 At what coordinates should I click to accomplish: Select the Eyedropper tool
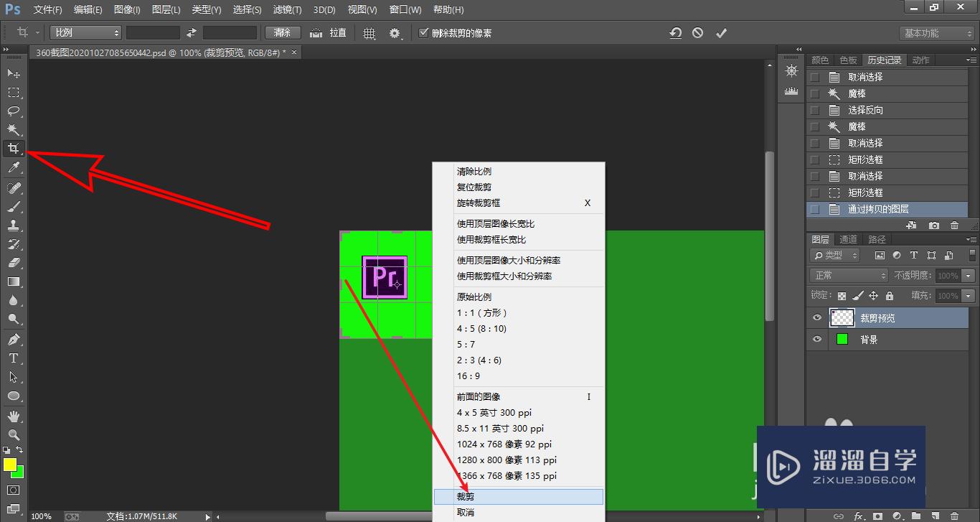[14, 168]
